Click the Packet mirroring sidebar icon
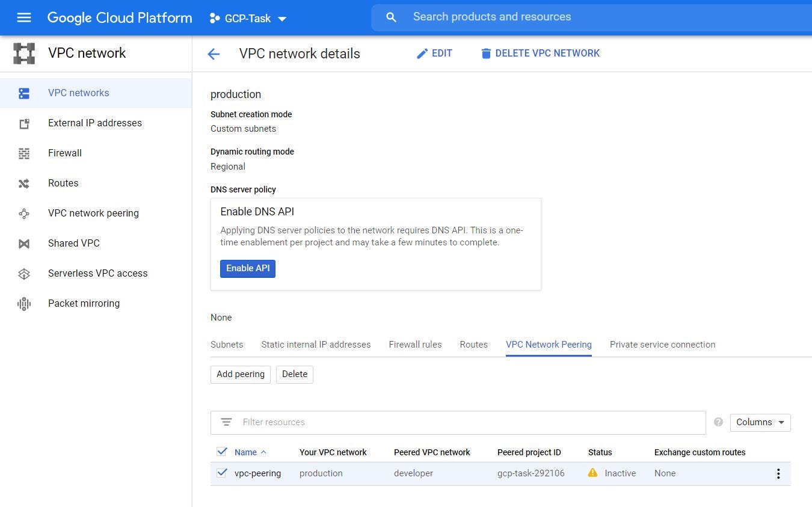This screenshot has height=507, width=812. click(24, 304)
